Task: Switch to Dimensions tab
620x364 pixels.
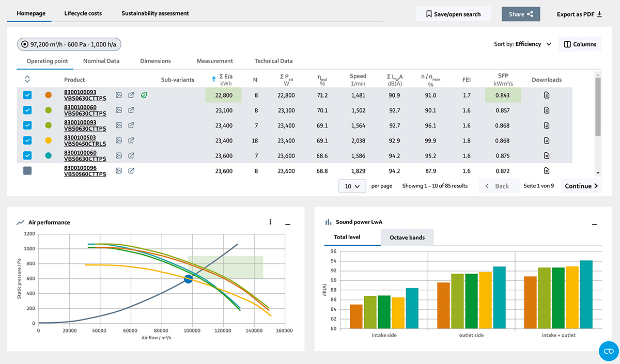Action: coord(156,61)
